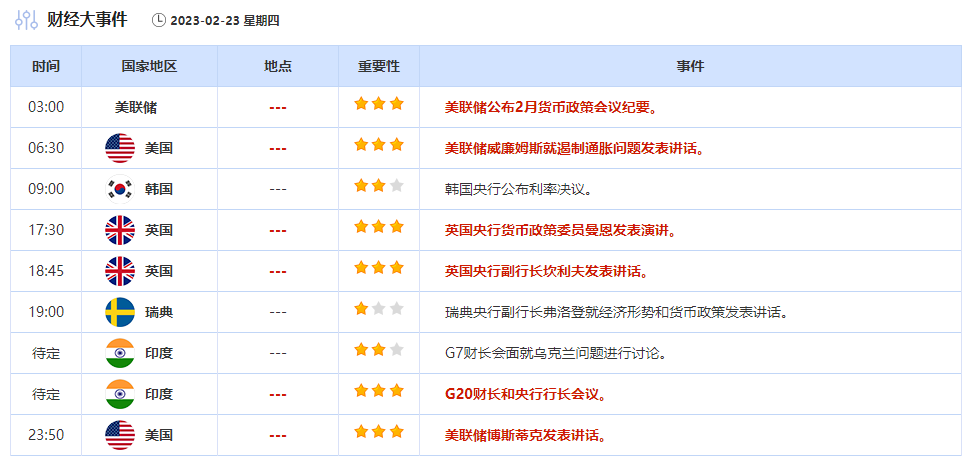The width and height of the screenshot is (969, 461).
Task: Click the star rating in the 17:30 row
Action: 379,227
